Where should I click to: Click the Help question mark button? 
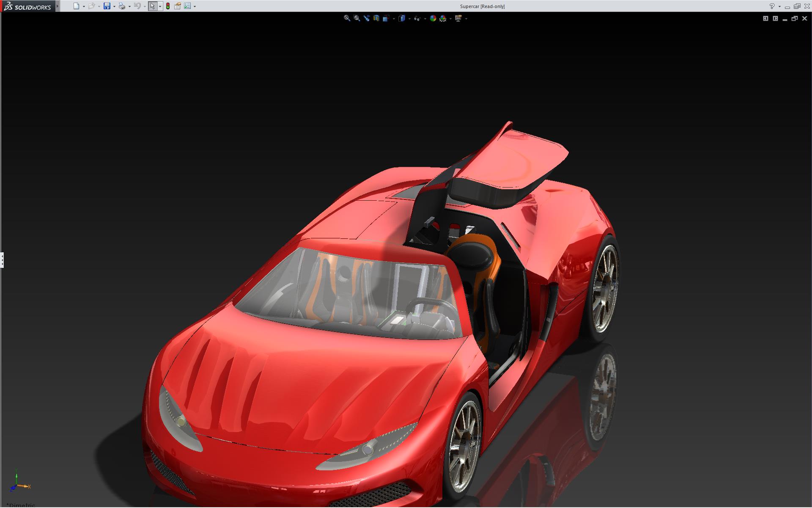click(772, 6)
